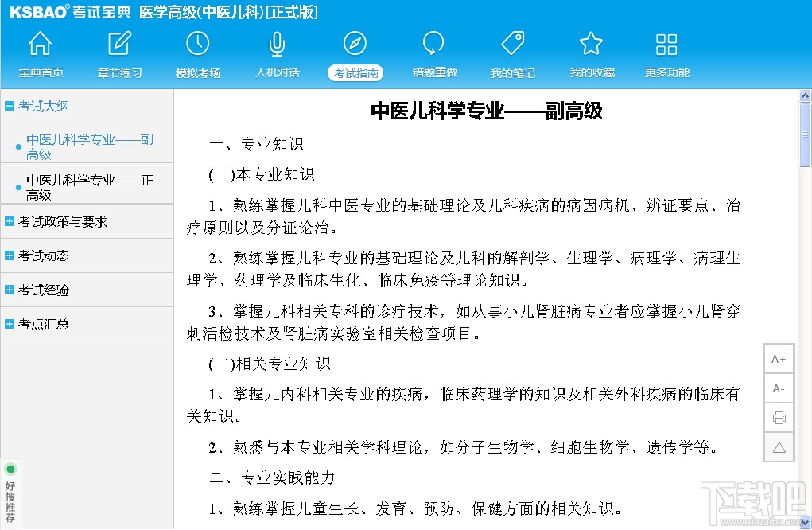Click the scrollbar down arrow
The width and height of the screenshot is (812, 530).
tap(805, 524)
